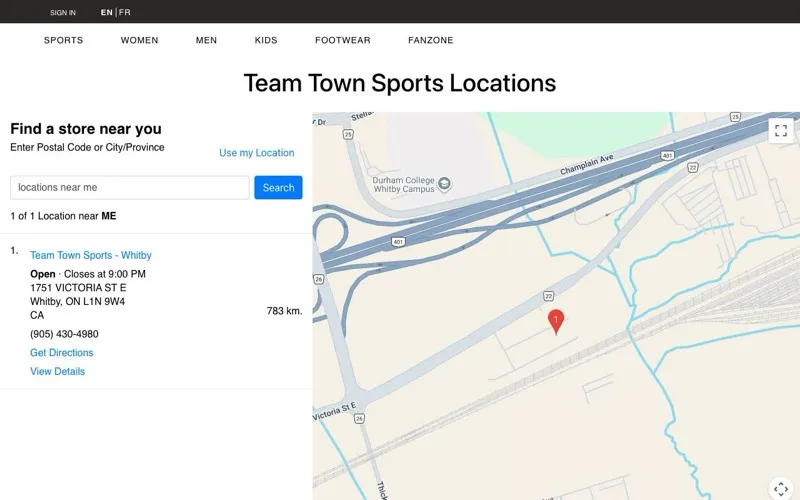Click the 1 of 1 Location near ME text

[x=63, y=216]
